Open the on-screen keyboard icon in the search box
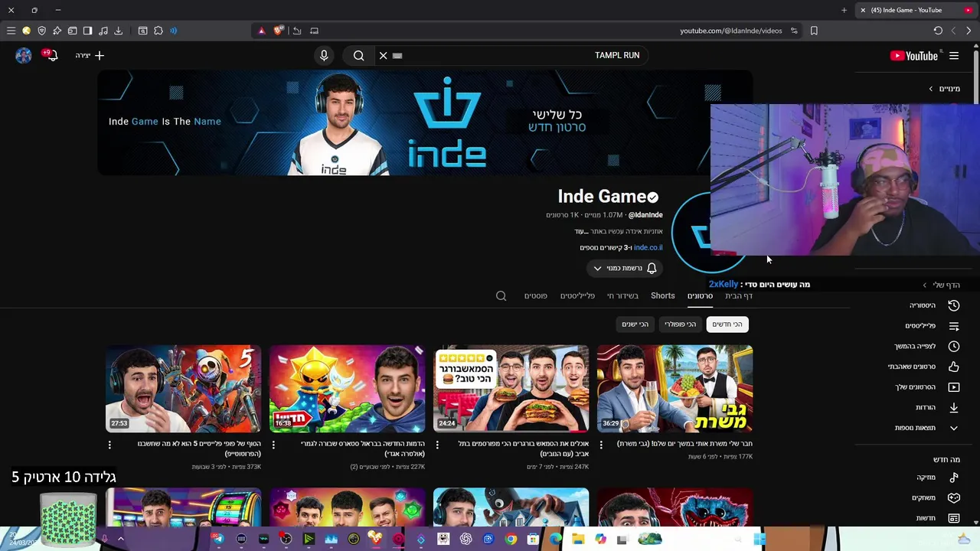Viewport: 980px width, 551px height. [397, 55]
